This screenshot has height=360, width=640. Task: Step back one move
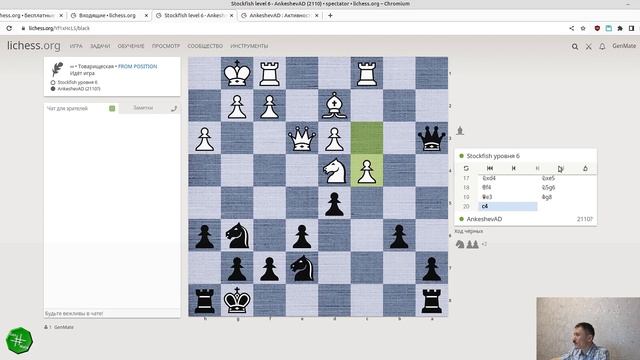coord(513,168)
